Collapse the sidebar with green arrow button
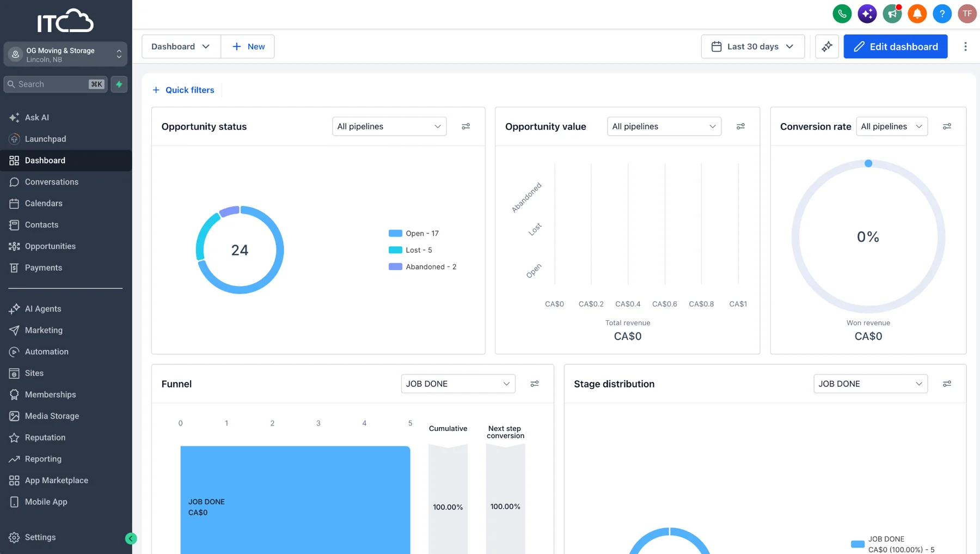The width and height of the screenshot is (980, 554). [131, 538]
